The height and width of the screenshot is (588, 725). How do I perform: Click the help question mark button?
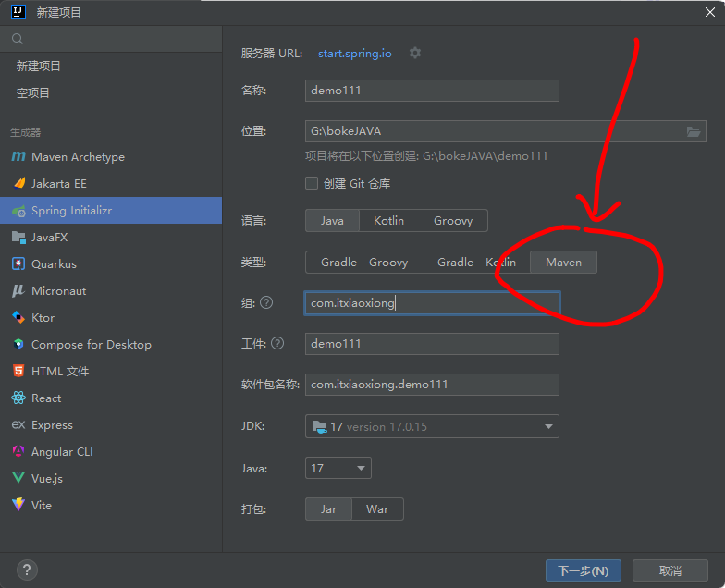tap(27, 570)
